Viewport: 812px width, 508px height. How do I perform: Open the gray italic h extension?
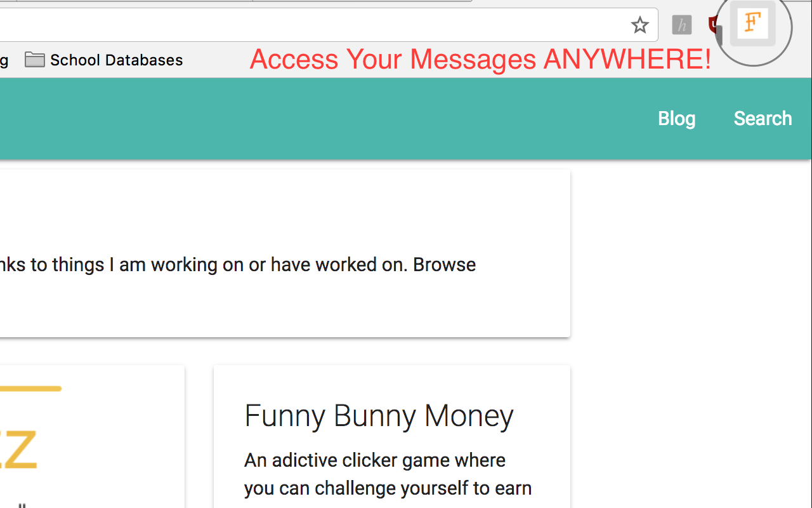pos(682,25)
